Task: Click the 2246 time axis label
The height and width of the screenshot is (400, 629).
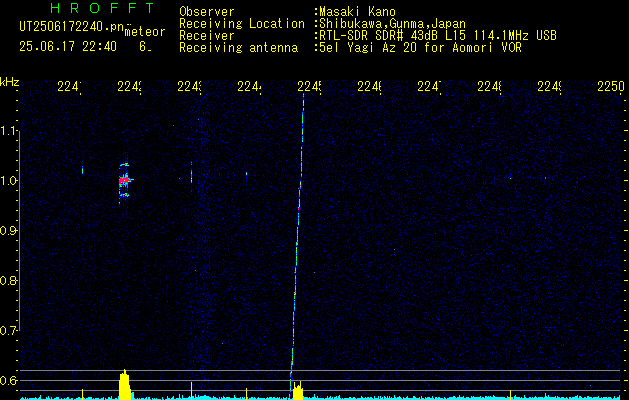Action: tap(369, 86)
